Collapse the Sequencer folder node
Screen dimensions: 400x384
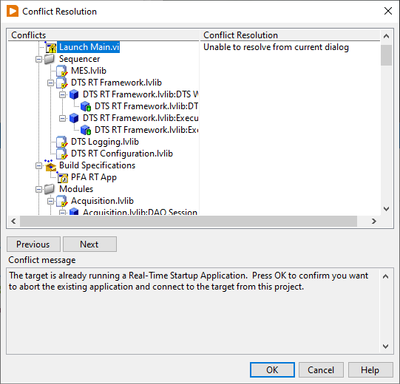[x=39, y=59]
